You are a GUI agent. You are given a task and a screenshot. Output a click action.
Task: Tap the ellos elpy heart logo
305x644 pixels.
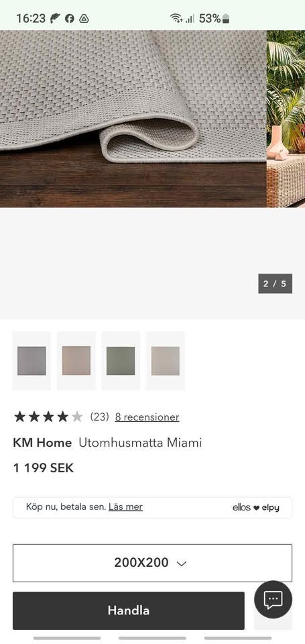pyautogui.click(x=256, y=508)
